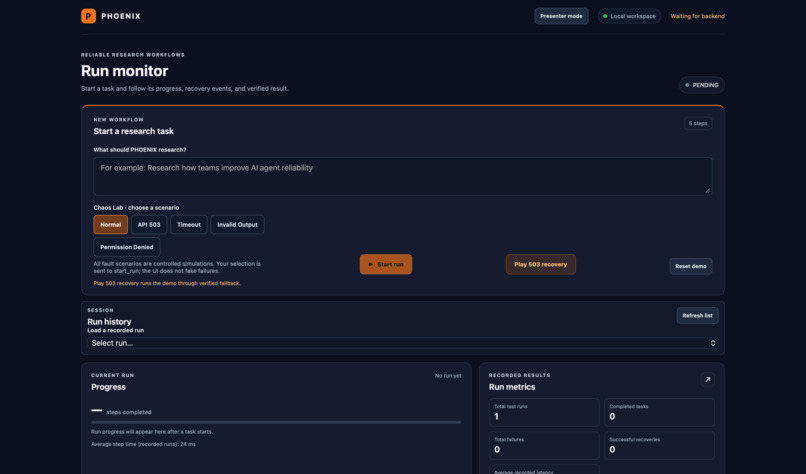Click the Average step time text
The height and width of the screenshot is (474, 806).
[143, 444]
